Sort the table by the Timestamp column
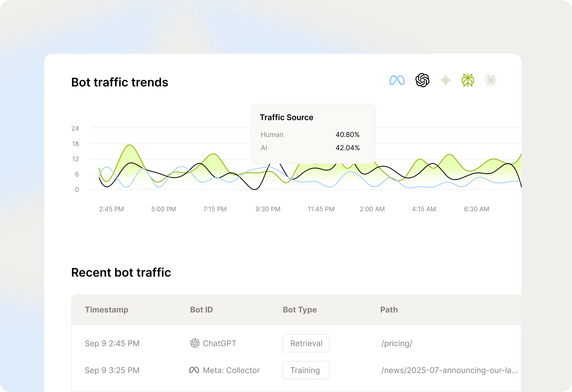The image size is (572, 392). tap(107, 310)
